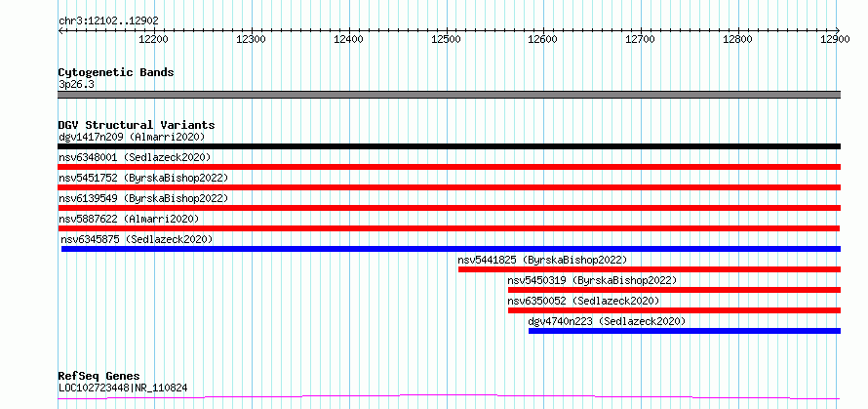Open the DGV Structural Variants track title
The width and height of the screenshot is (868, 409).
click(137, 125)
